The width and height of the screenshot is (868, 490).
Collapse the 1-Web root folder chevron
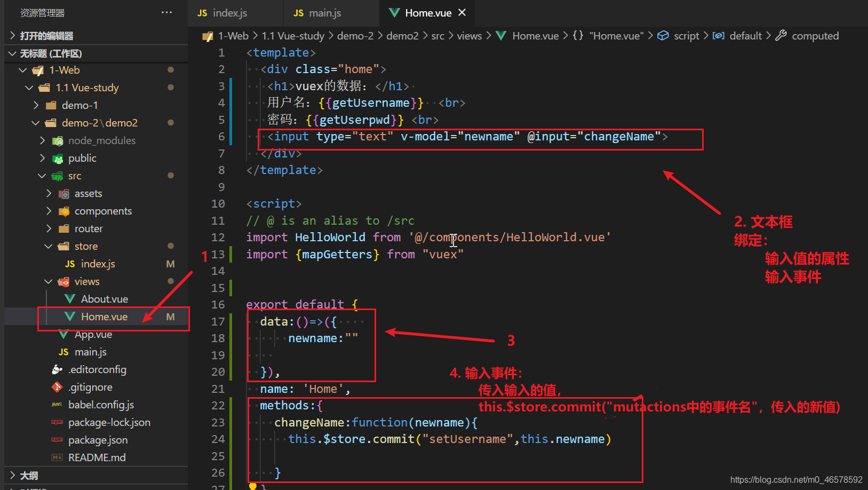point(22,70)
